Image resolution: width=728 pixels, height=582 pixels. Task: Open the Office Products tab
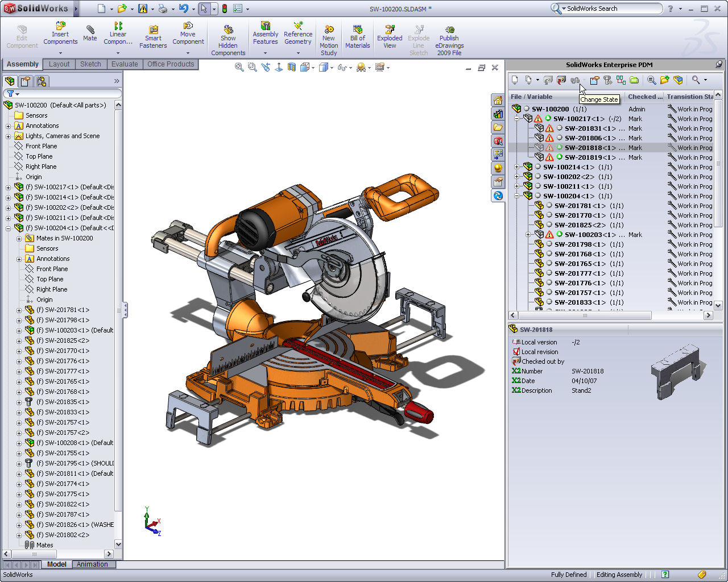(171, 64)
